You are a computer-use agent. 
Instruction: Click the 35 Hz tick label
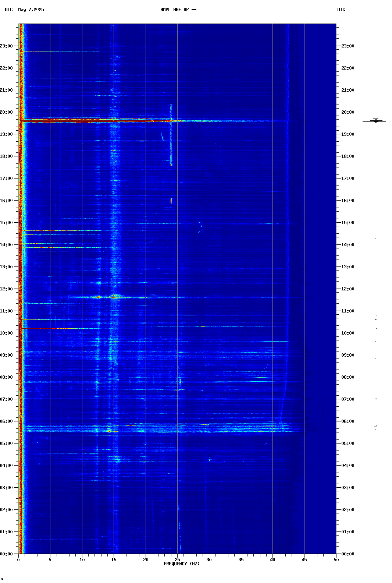tap(241, 560)
